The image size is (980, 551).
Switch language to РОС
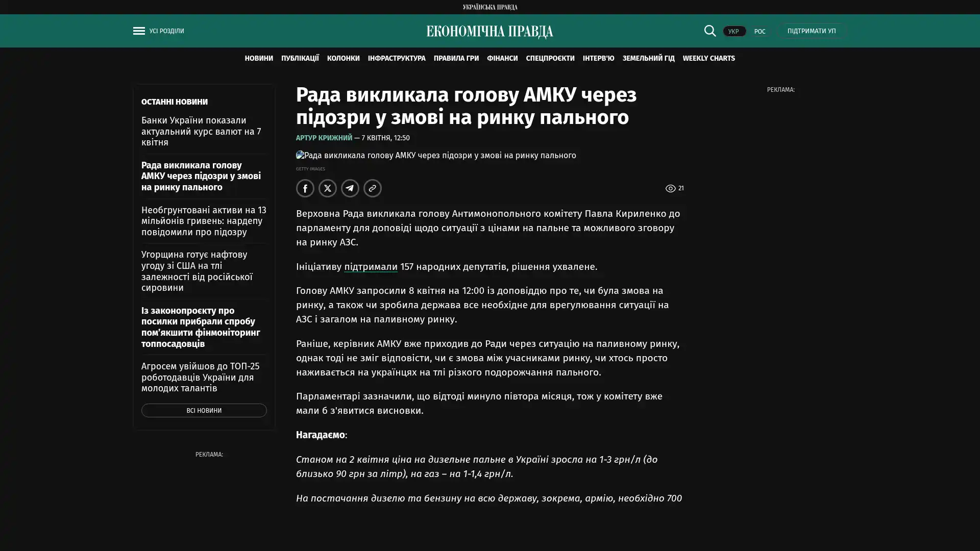(x=759, y=32)
